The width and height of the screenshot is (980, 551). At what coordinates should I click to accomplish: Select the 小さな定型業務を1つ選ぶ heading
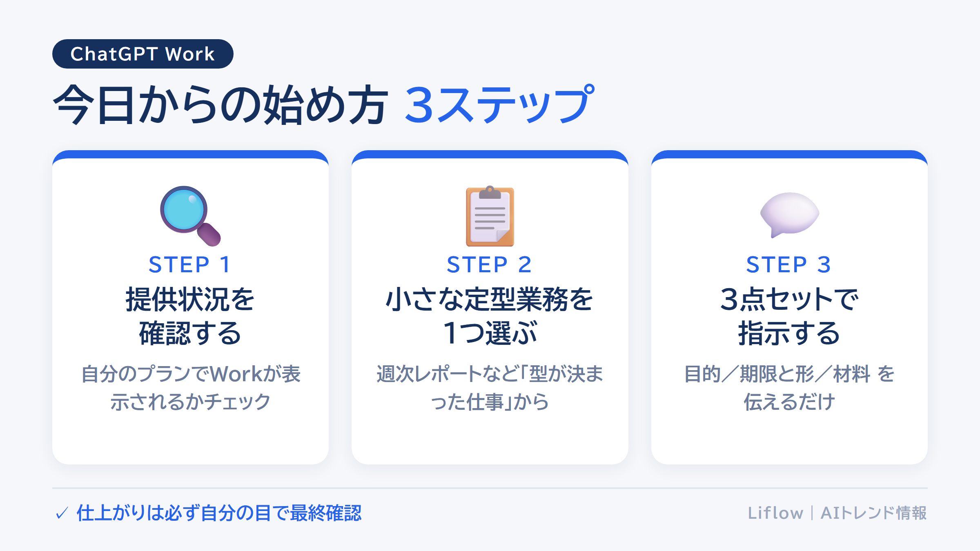pyautogui.click(x=490, y=316)
